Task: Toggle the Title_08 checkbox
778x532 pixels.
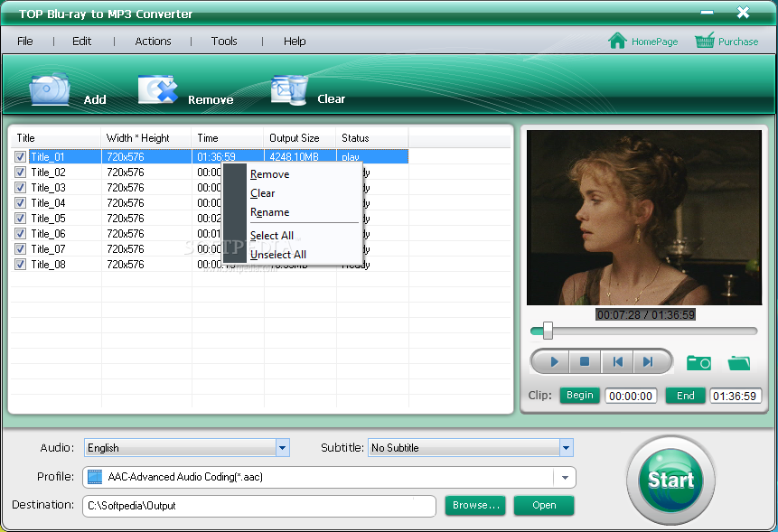Action: point(21,265)
